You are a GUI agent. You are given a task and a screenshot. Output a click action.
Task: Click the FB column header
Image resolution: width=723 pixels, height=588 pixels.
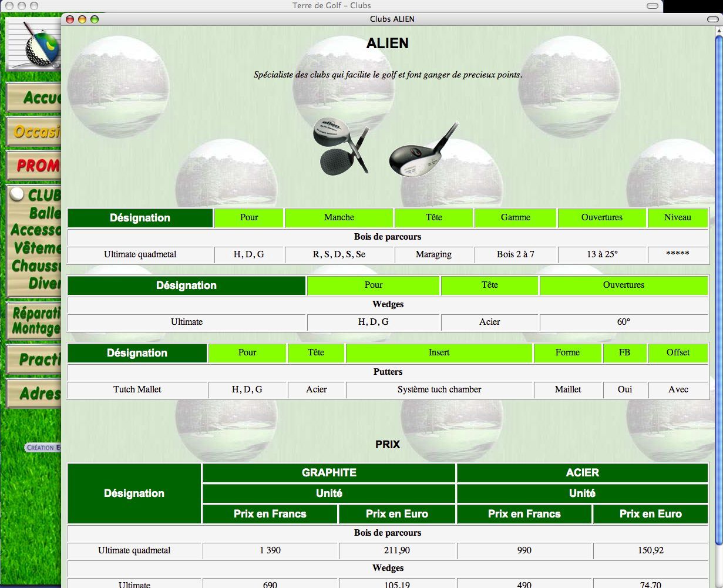point(625,353)
